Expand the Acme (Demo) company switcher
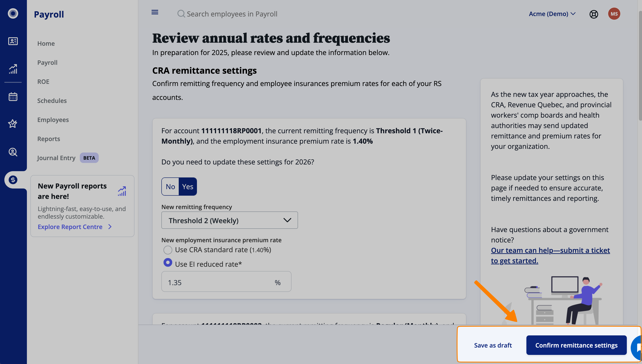The height and width of the screenshot is (364, 642). point(552,14)
